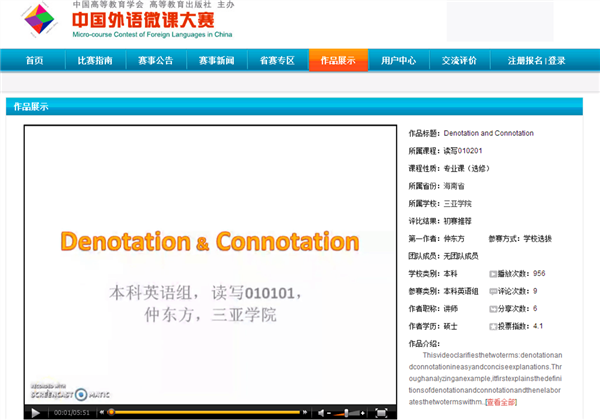Click the vote index icon (投票指数)
Viewport: 600px width, 420px height.
pyautogui.click(x=493, y=327)
